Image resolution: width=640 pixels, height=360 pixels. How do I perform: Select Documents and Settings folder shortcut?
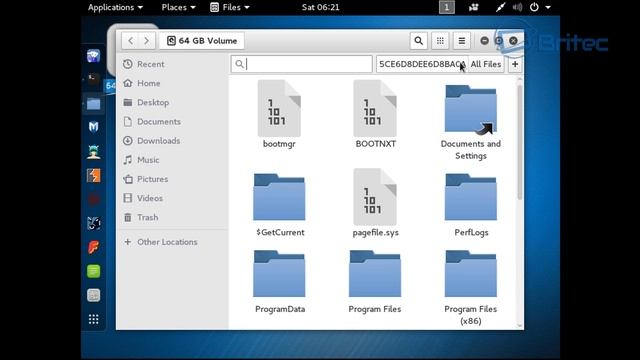pyautogui.click(x=471, y=109)
